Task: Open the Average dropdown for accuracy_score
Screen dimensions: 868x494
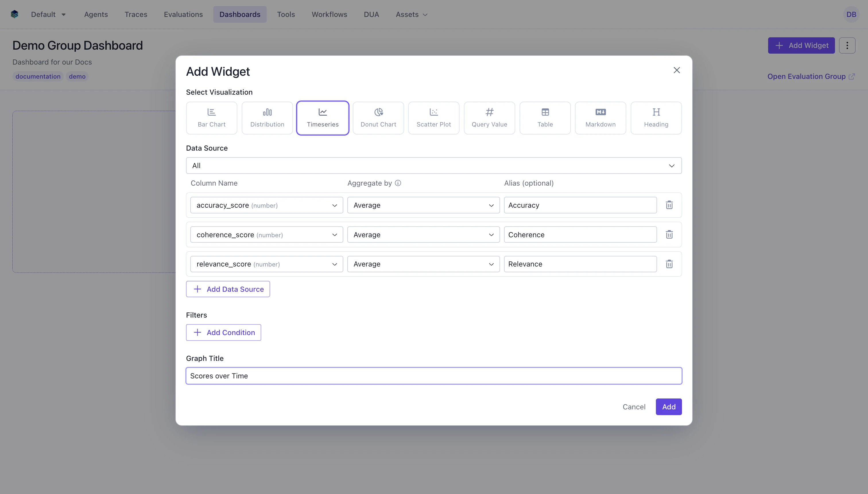Action: [423, 205]
